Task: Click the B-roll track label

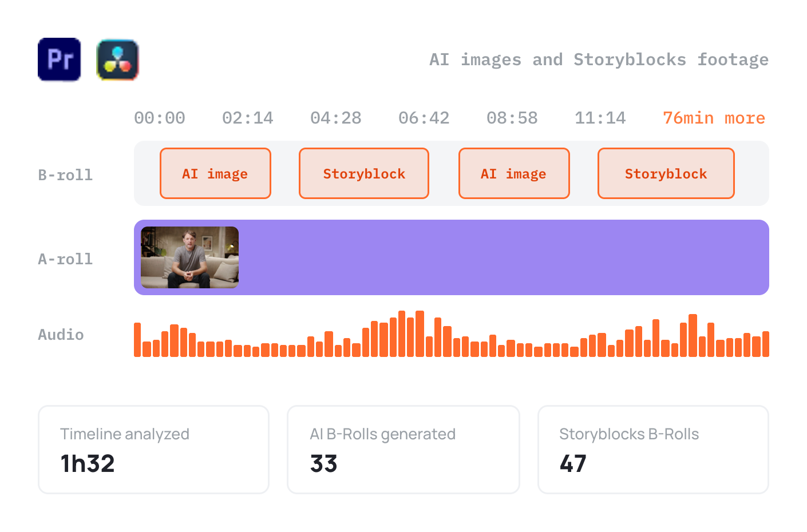Action: [x=65, y=175]
